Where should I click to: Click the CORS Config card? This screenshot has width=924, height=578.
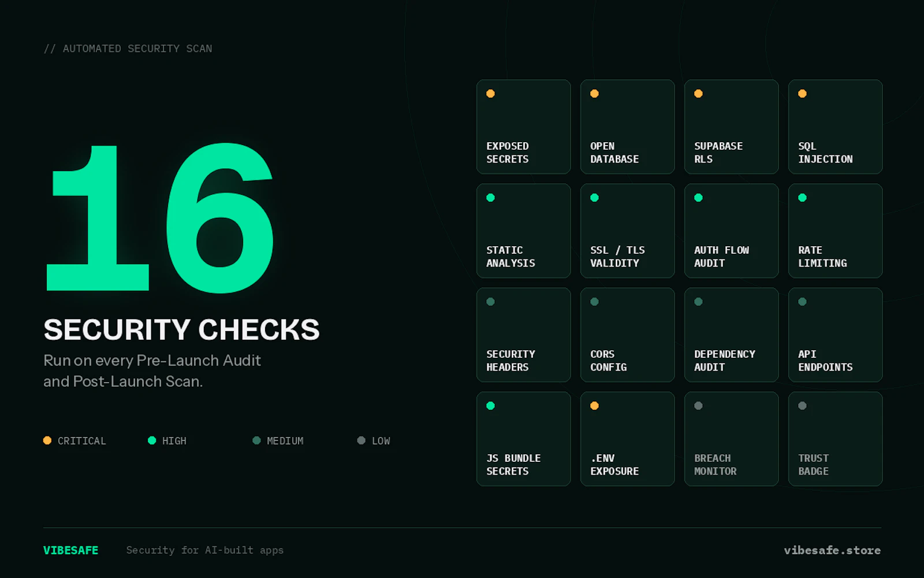click(x=627, y=335)
